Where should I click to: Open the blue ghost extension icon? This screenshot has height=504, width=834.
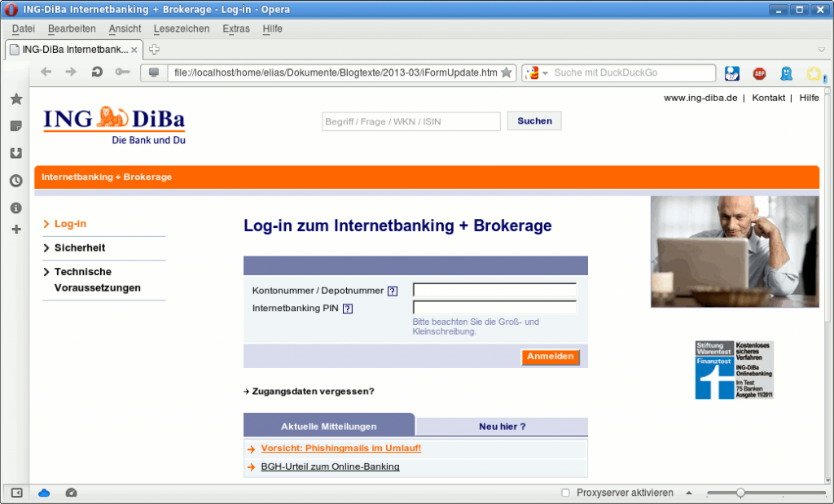click(786, 73)
